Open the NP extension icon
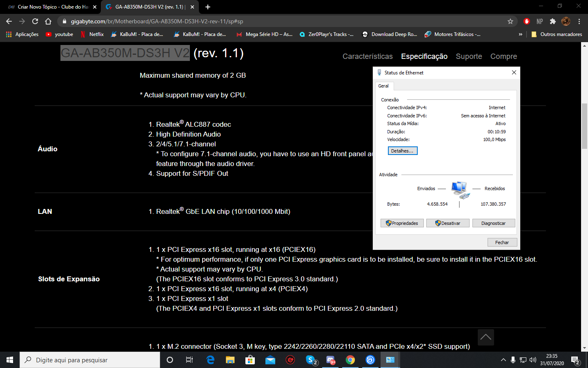The height and width of the screenshot is (368, 588). (x=540, y=21)
